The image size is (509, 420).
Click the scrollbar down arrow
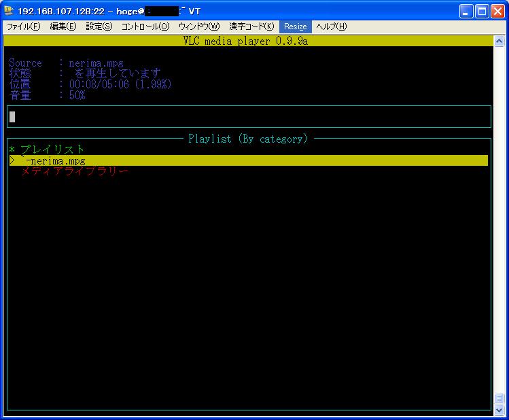[x=499, y=410]
